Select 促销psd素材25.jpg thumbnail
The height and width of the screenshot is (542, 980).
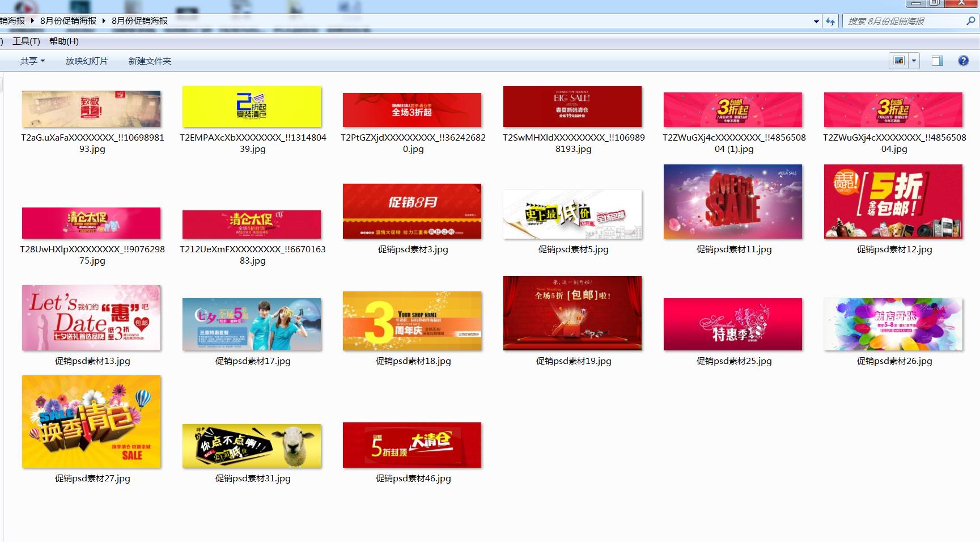click(733, 324)
